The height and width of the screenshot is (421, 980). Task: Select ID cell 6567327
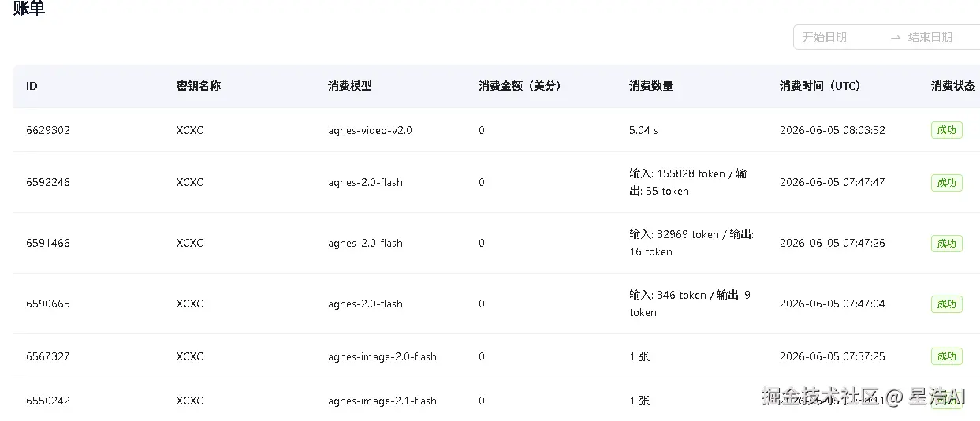[x=48, y=356]
